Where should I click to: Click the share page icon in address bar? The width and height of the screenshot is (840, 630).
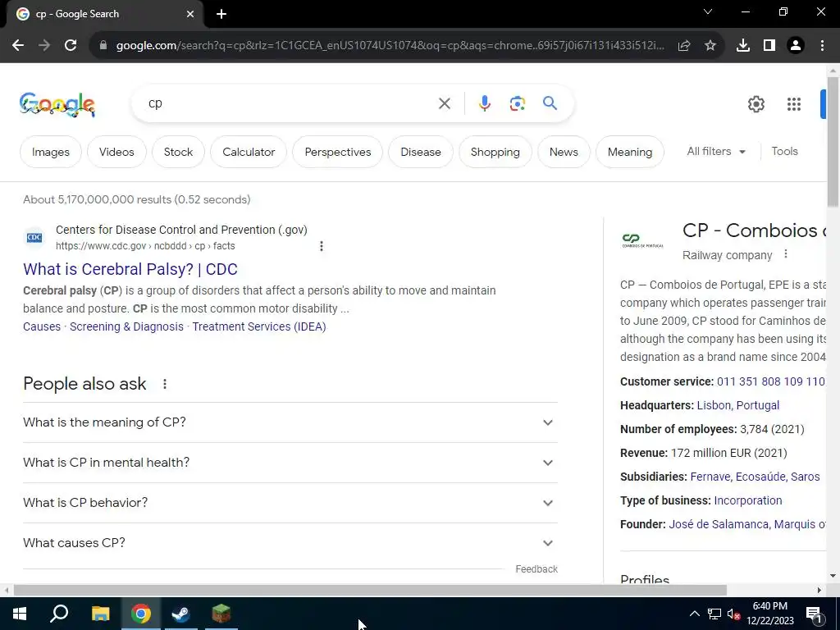[x=684, y=46]
